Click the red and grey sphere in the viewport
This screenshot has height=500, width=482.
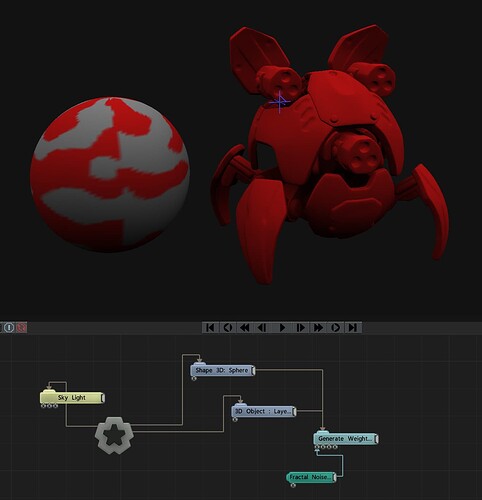(x=110, y=174)
